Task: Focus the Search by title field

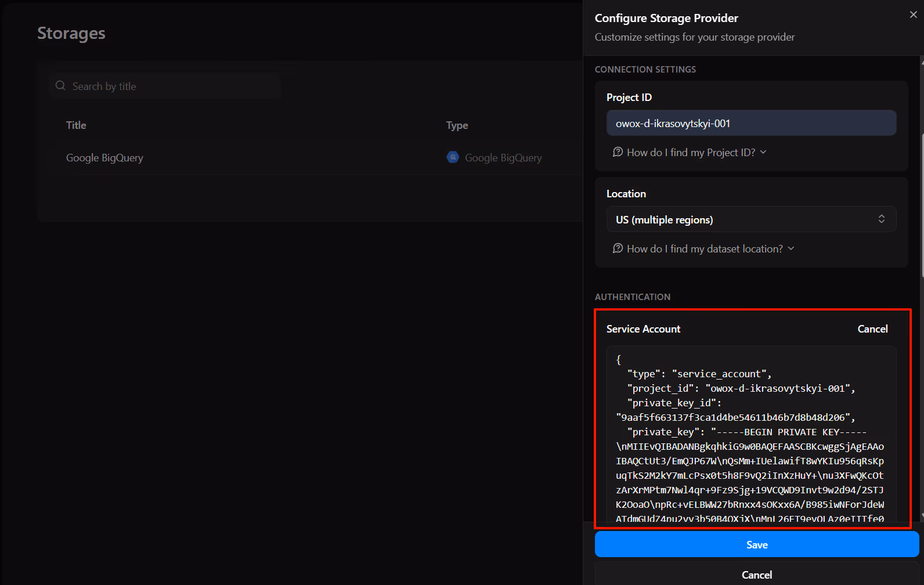Action: (165, 86)
